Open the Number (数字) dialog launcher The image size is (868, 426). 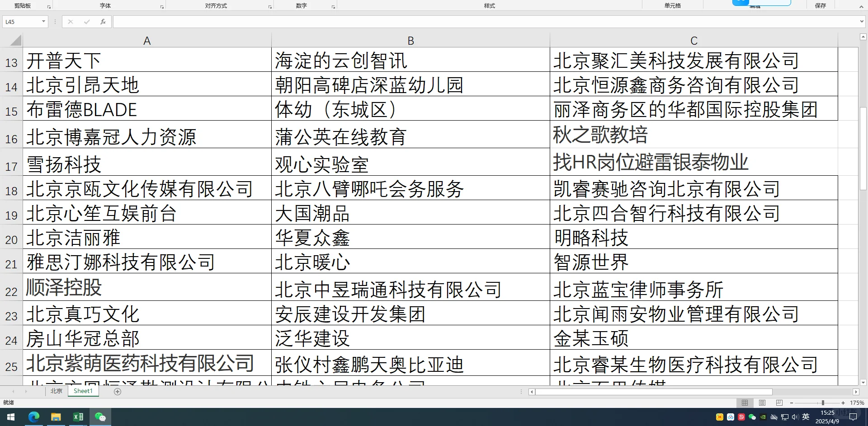click(333, 7)
